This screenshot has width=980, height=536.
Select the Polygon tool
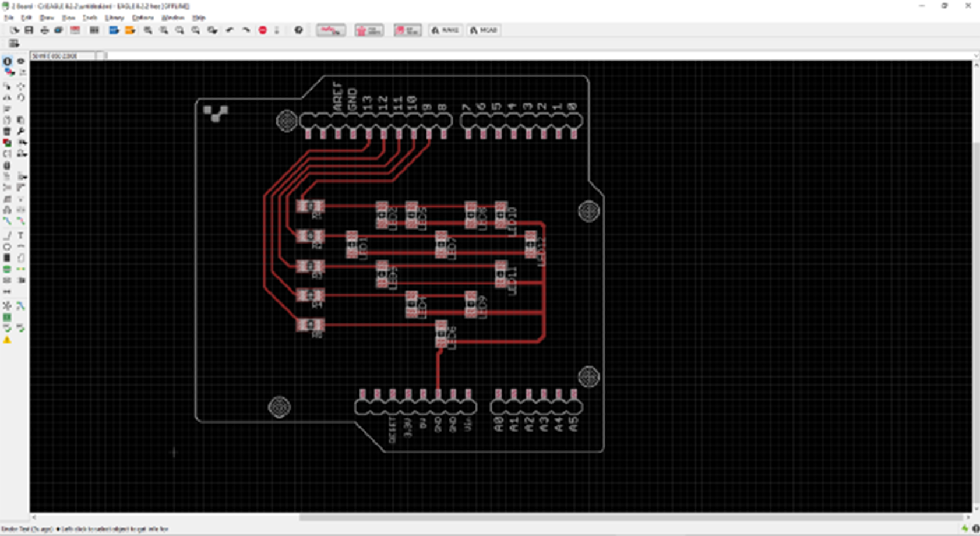(21, 258)
